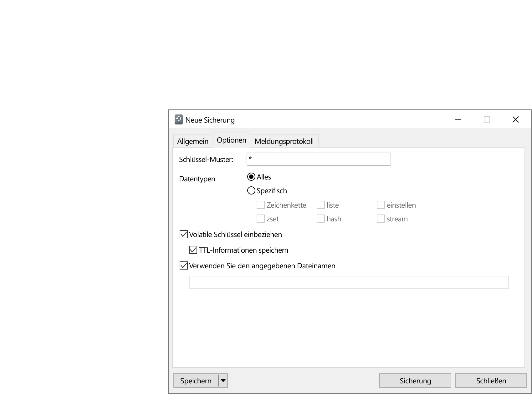
Task: Click the Schlüssel-Muster label
Action: coord(206,159)
